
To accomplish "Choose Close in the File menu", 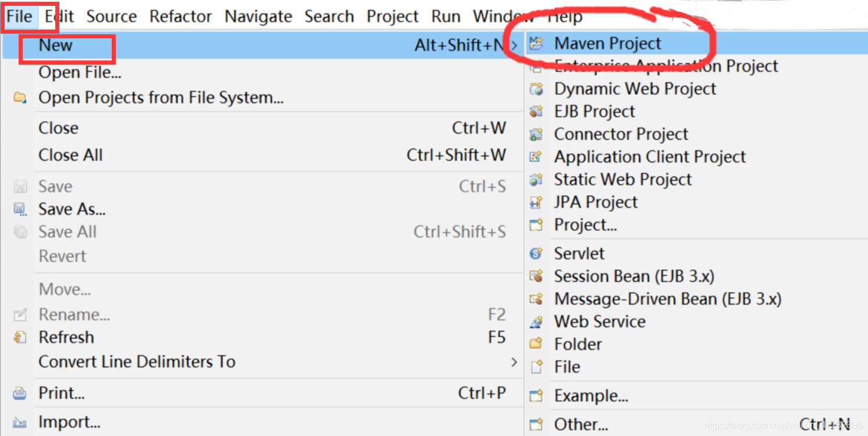I will [x=58, y=128].
